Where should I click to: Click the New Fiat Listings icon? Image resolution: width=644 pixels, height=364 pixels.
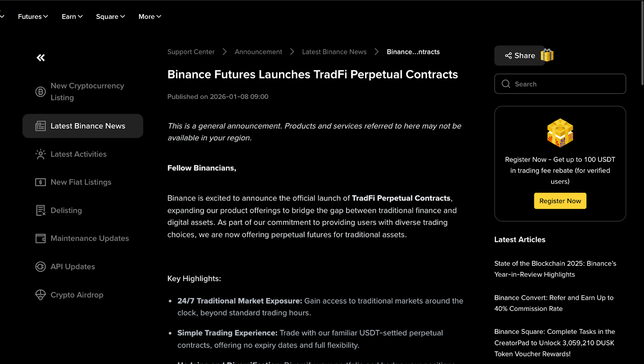point(40,182)
